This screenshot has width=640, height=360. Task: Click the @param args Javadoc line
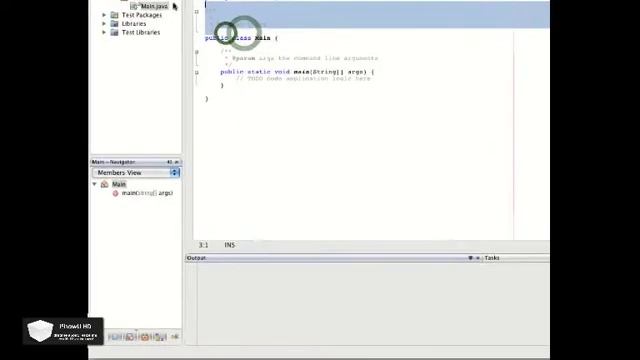pos(302,58)
